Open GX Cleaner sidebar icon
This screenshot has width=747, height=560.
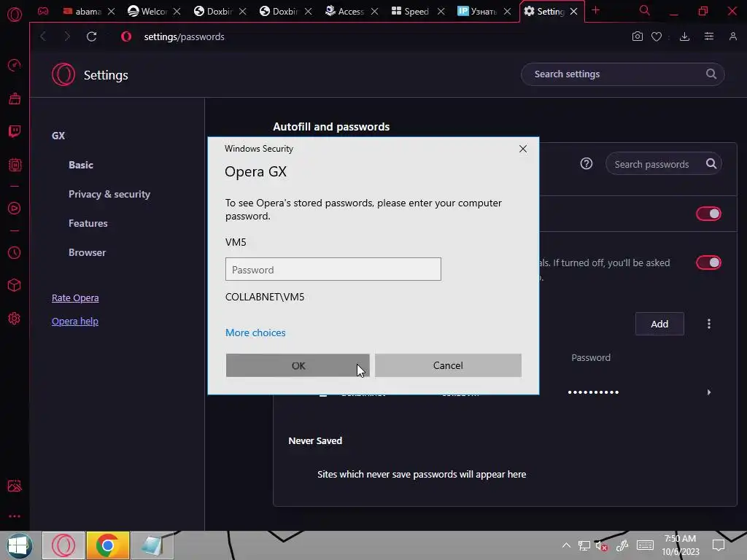15,98
